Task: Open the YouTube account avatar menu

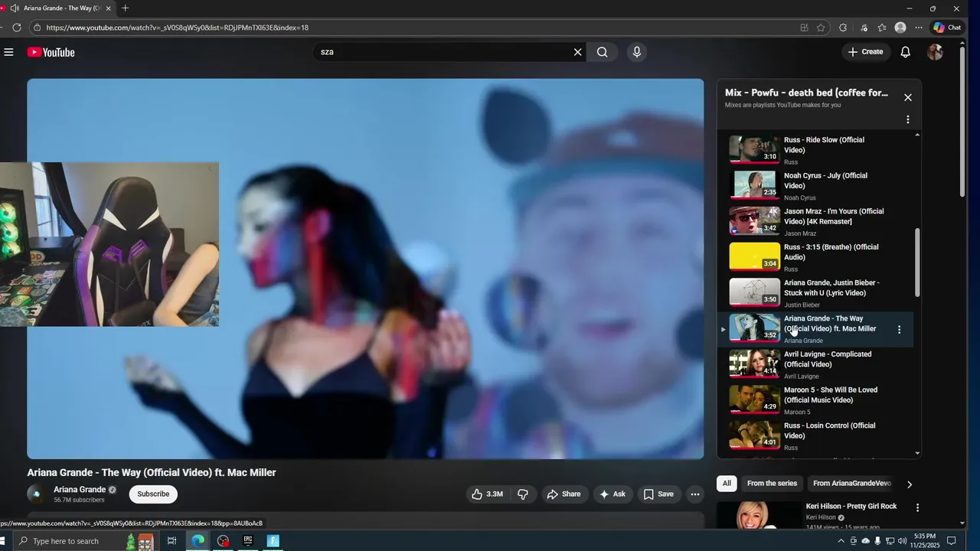Action: click(935, 52)
